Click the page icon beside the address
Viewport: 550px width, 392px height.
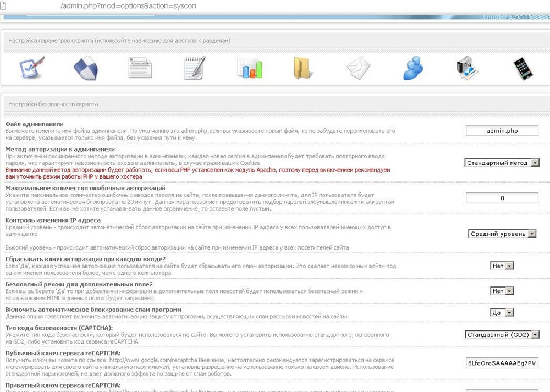[x=3, y=5]
